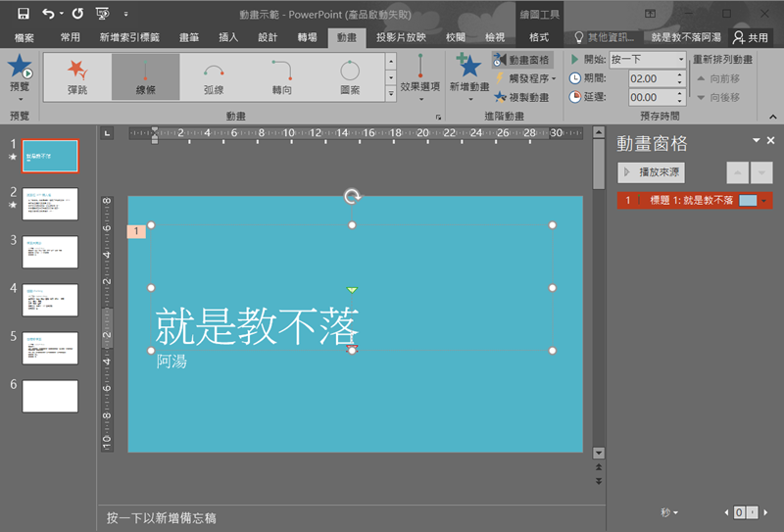Click the Play From (播放來源) button

click(652, 172)
